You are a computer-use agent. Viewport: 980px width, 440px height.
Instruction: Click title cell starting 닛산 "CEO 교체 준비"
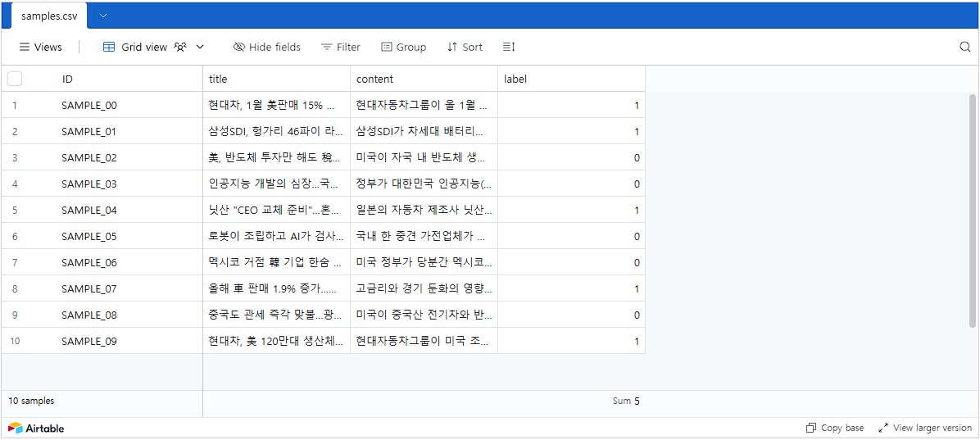point(276,211)
